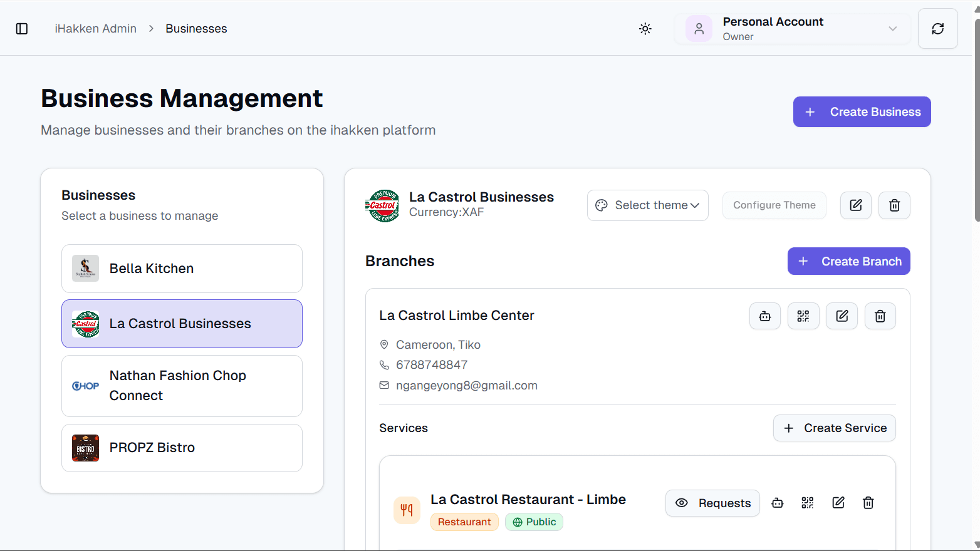Refresh the admin dashboard data
This screenshot has height=551, width=980.
click(937, 28)
